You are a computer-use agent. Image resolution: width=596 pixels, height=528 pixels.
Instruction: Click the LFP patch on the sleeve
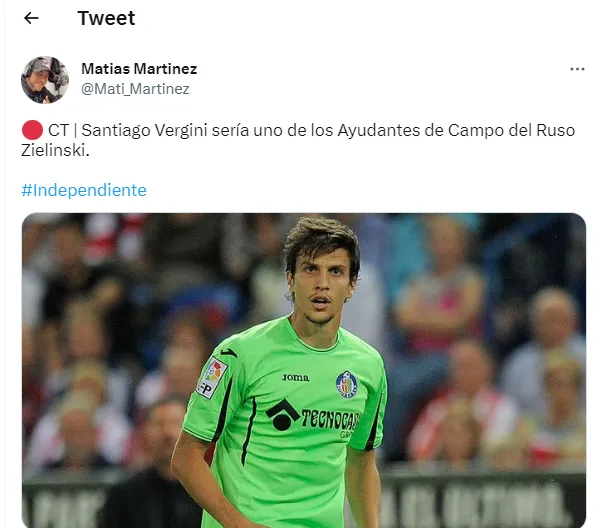(211, 378)
